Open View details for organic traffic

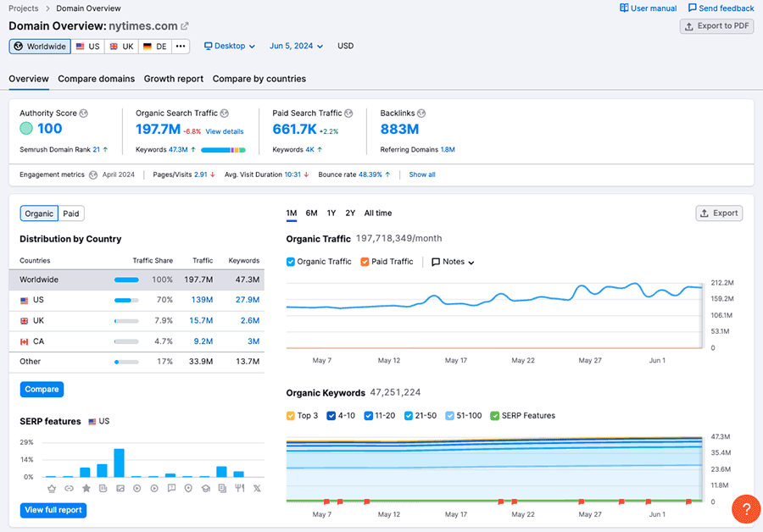tap(225, 132)
